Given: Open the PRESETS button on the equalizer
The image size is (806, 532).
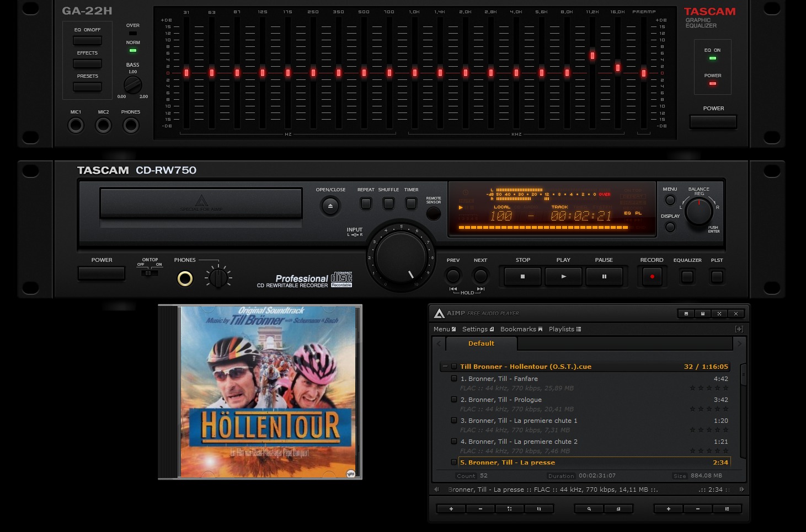Looking at the screenshot, I should pos(87,87).
